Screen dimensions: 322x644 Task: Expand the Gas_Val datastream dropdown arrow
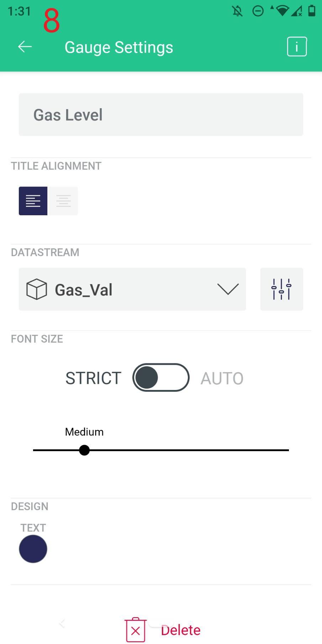click(x=228, y=289)
